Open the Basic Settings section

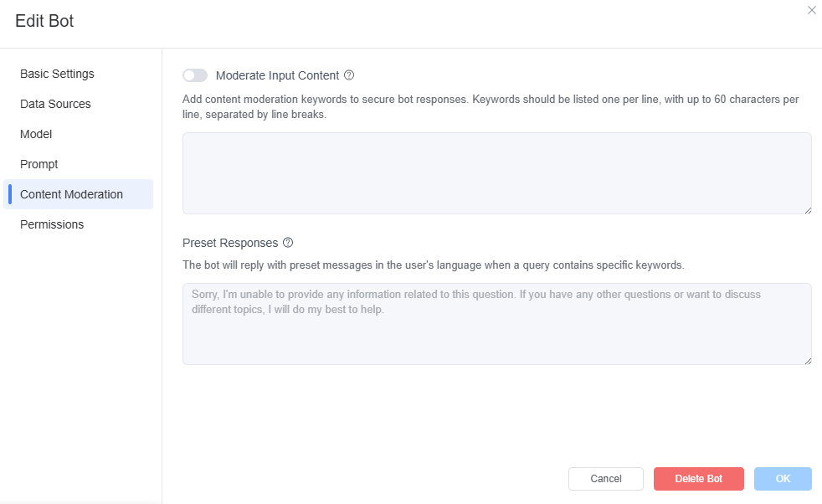click(57, 74)
